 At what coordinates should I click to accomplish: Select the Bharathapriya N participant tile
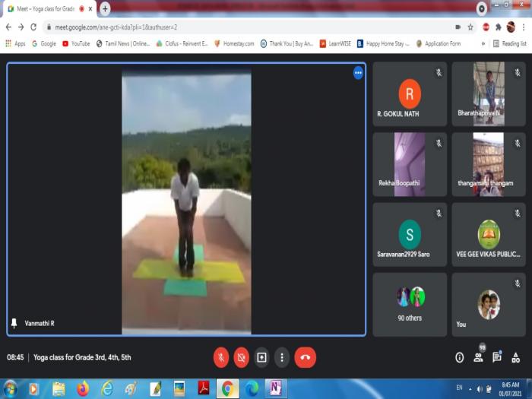coord(489,94)
